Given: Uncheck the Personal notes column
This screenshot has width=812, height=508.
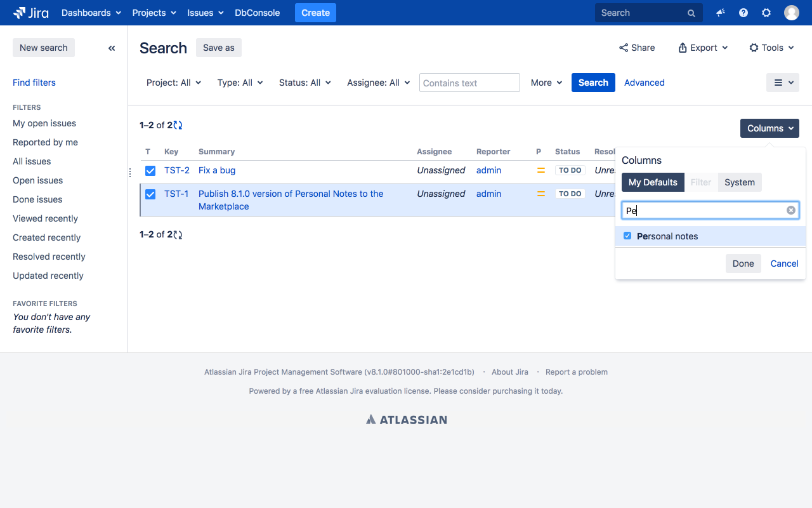Looking at the screenshot, I should click(x=627, y=236).
